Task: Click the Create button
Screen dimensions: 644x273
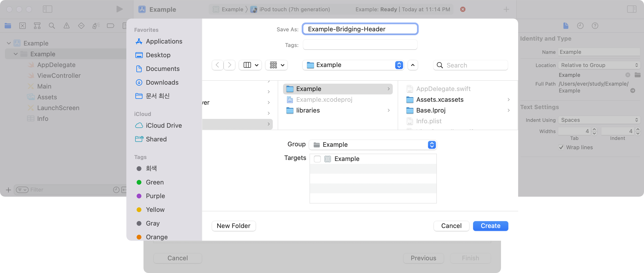Action: 490,226
